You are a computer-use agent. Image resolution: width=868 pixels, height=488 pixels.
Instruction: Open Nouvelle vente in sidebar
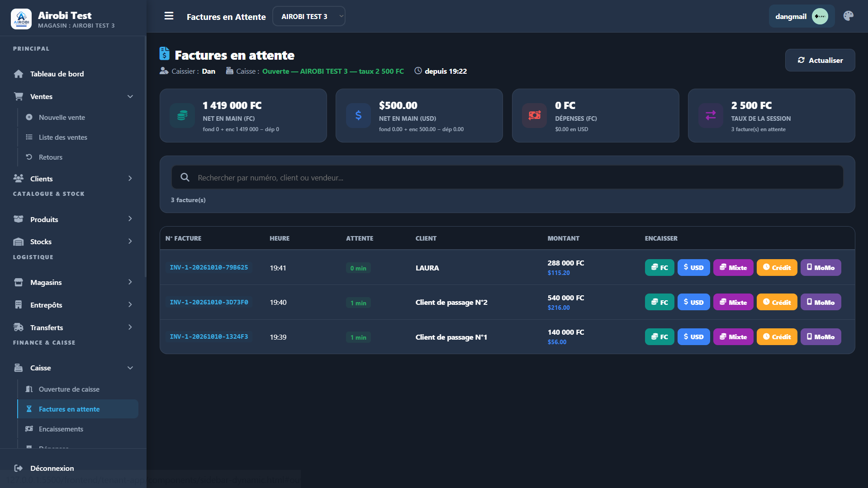click(x=78, y=117)
